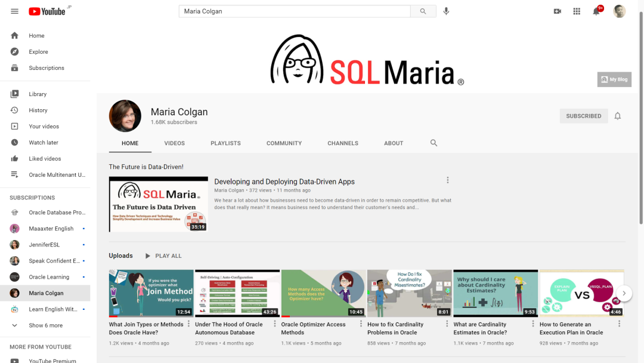Click the page vertical scrollbar
644x363 pixels.
pos(641,119)
